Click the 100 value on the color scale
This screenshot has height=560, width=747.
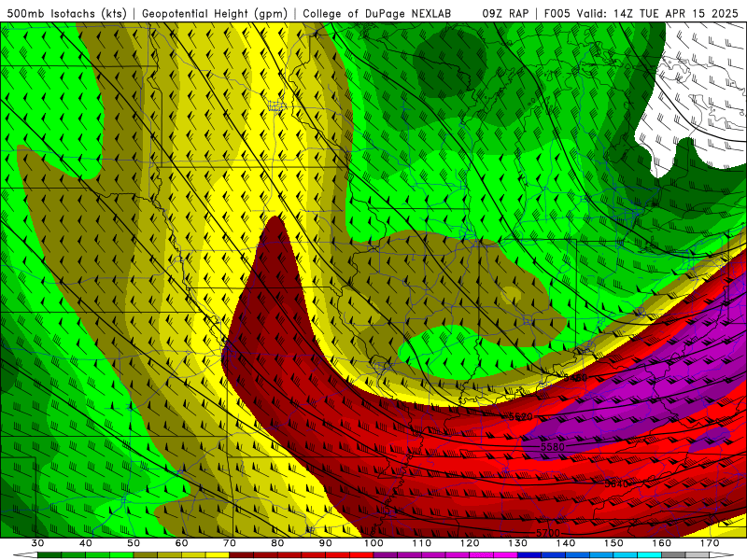coord(373,543)
